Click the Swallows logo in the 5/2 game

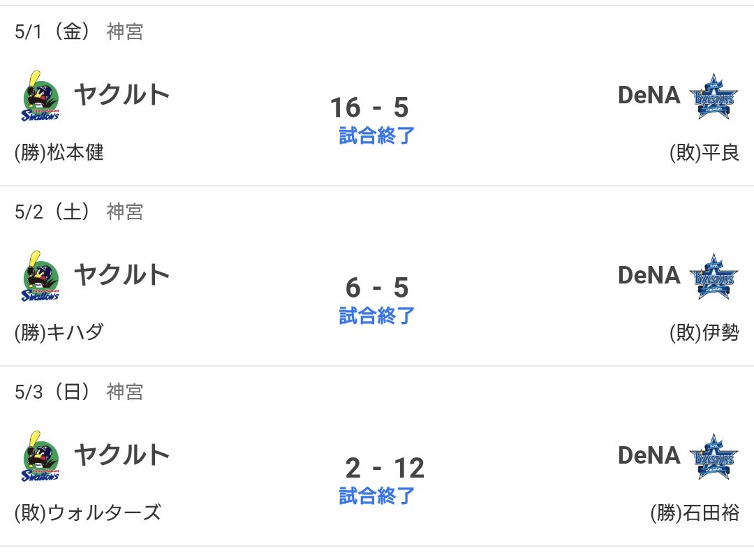pos(40,276)
